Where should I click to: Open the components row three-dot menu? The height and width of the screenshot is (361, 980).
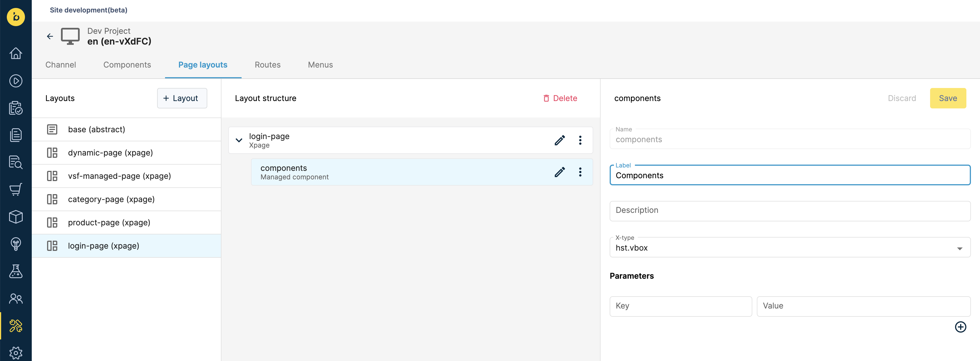(x=580, y=172)
